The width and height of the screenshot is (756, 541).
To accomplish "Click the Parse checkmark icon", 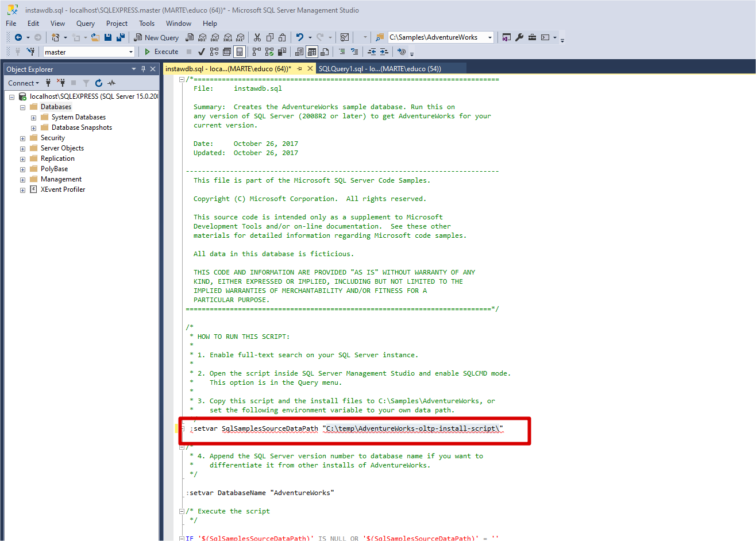I will [x=202, y=52].
